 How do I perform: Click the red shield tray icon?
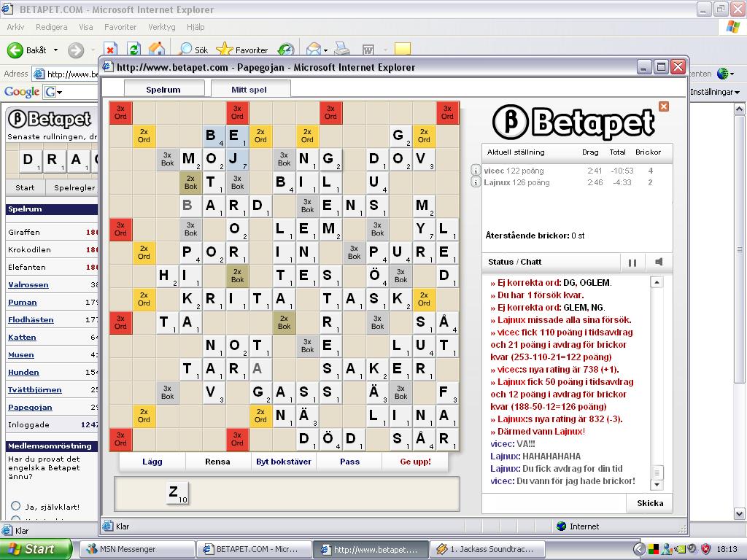(706, 549)
